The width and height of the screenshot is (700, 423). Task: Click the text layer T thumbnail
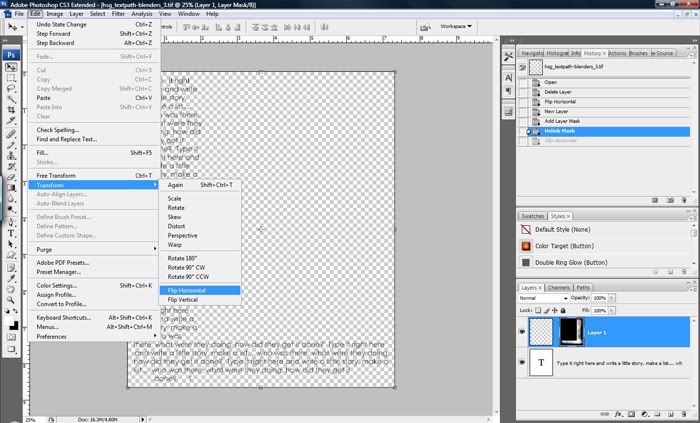click(541, 363)
